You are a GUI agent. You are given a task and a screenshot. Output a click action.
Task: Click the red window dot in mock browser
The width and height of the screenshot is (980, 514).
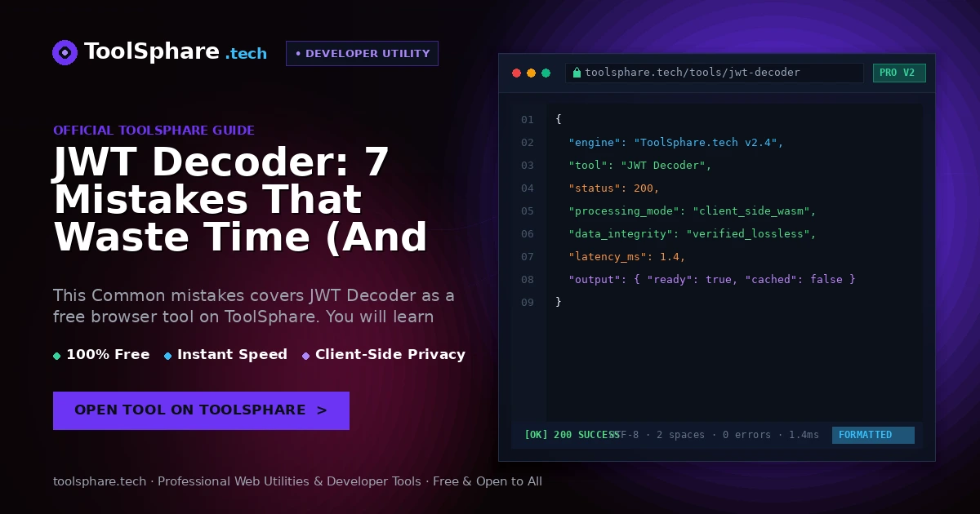point(516,73)
